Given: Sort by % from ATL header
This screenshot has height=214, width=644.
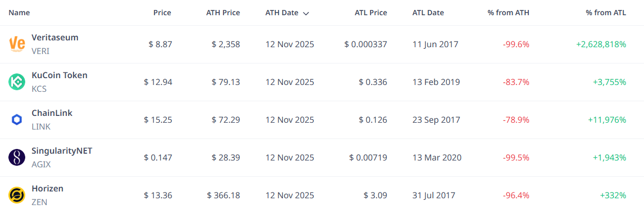Looking at the screenshot, I should point(606,13).
